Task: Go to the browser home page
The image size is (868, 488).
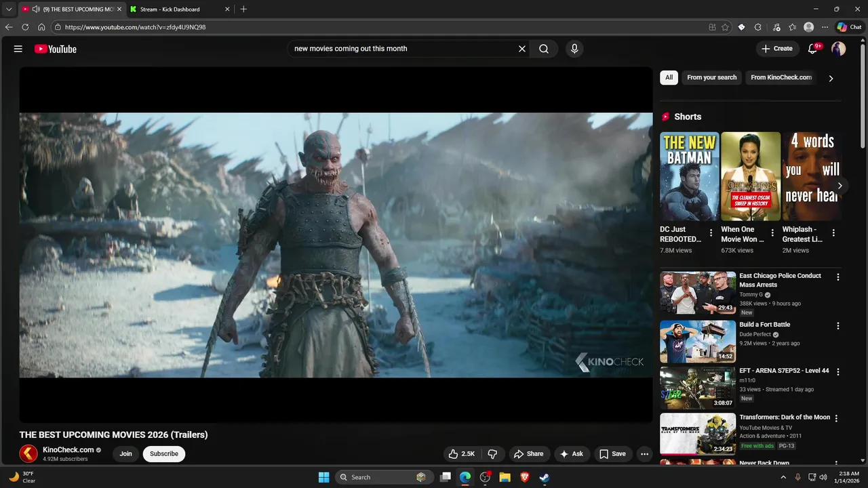Action: (x=41, y=27)
